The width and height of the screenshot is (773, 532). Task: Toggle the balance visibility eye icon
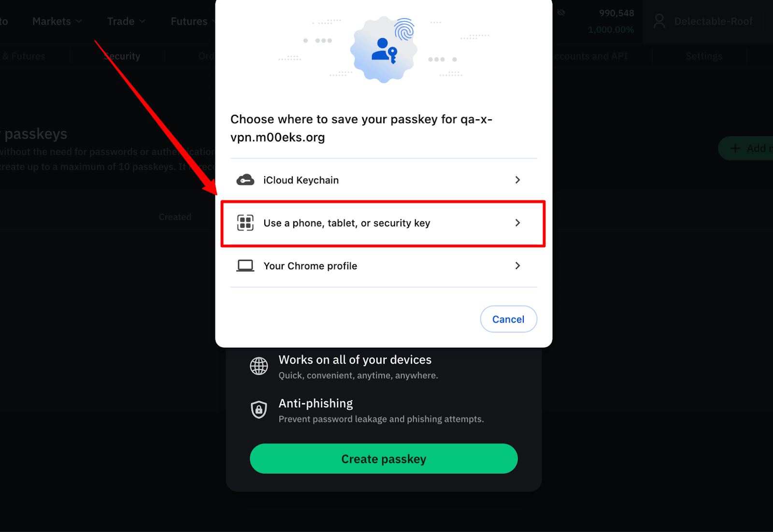point(561,13)
